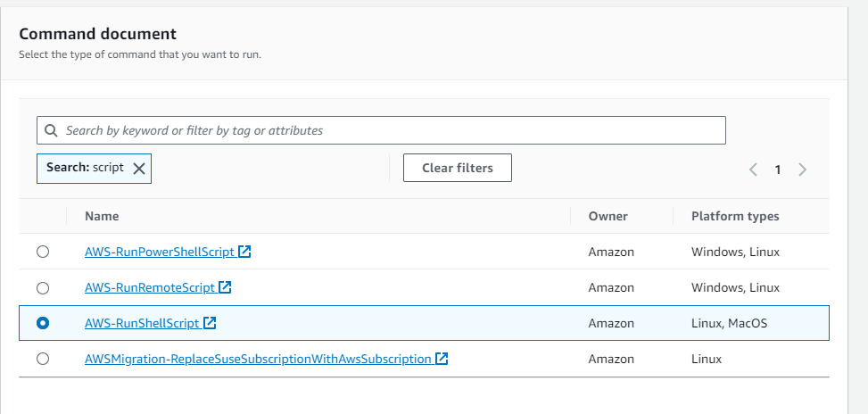Click the Name column header
Viewport: 868px width, 414px height.
pos(102,216)
